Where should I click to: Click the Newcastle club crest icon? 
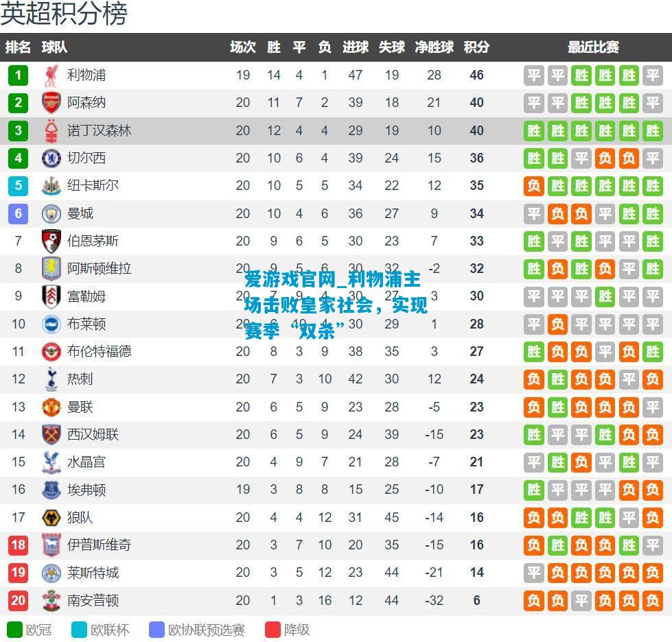[x=51, y=185]
